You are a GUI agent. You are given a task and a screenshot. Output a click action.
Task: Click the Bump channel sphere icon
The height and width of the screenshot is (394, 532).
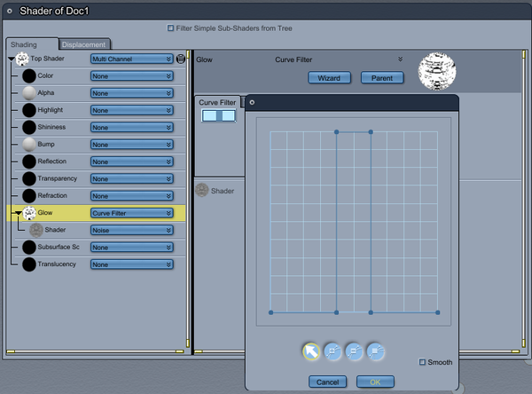pyautogui.click(x=29, y=145)
